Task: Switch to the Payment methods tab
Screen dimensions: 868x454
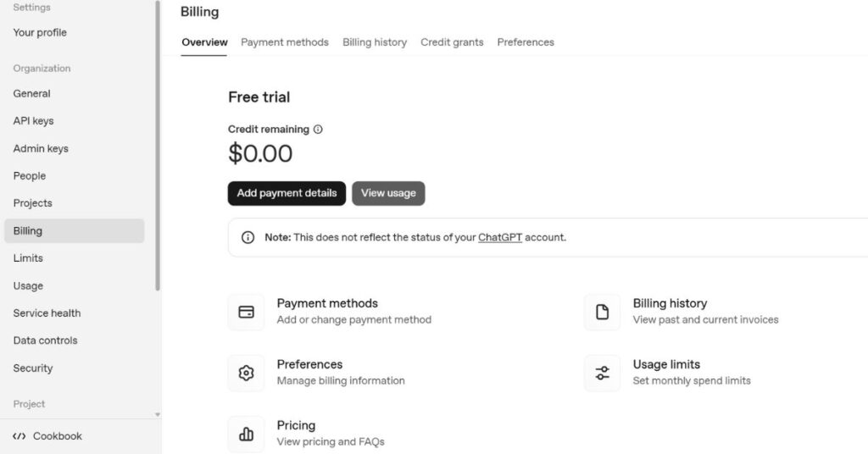Action: 284,42
